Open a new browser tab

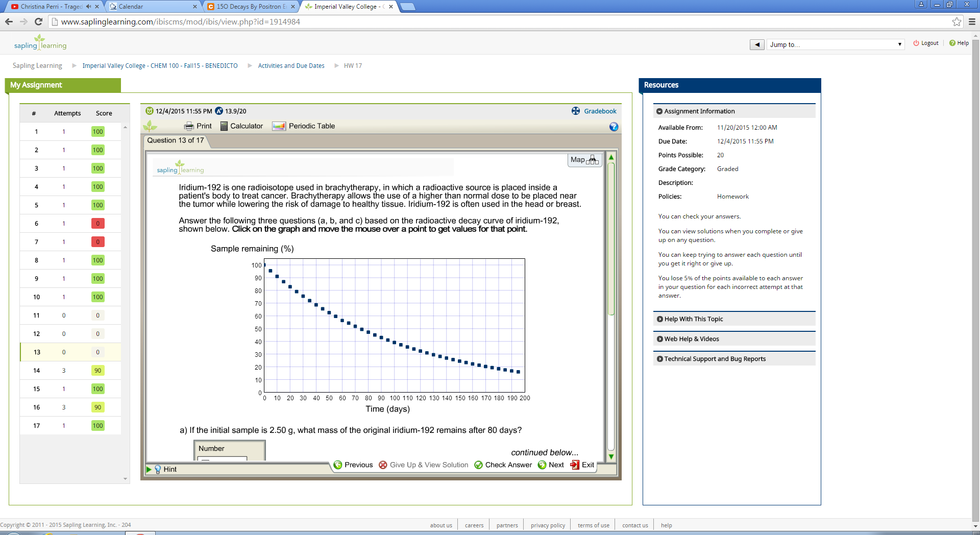click(x=407, y=7)
